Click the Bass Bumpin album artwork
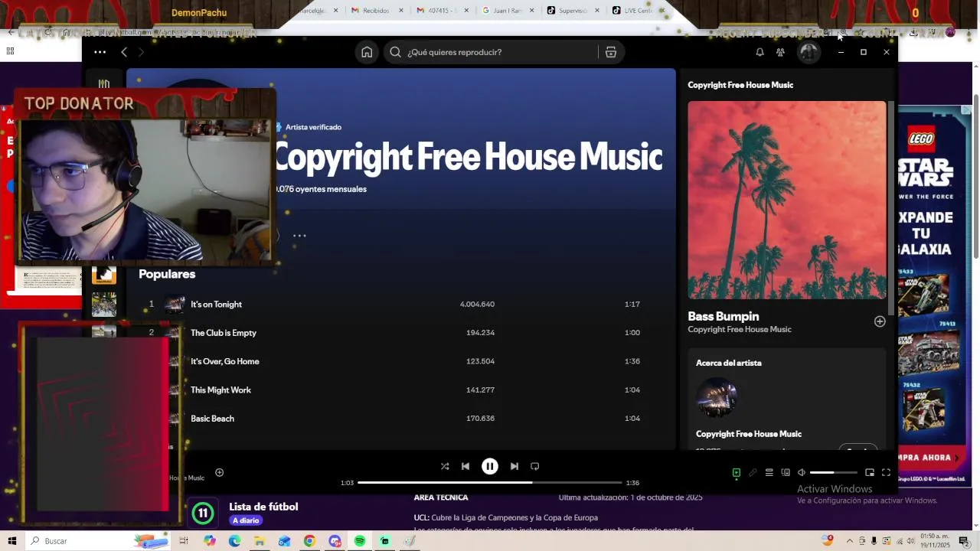The height and width of the screenshot is (551, 980). click(787, 200)
